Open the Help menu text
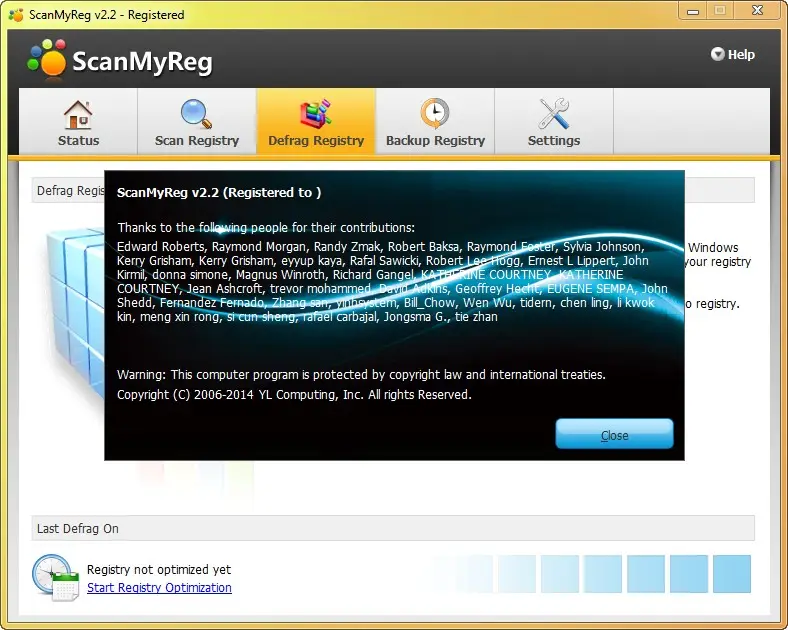The width and height of the screenshot is (788, 630). click(741, 54)
